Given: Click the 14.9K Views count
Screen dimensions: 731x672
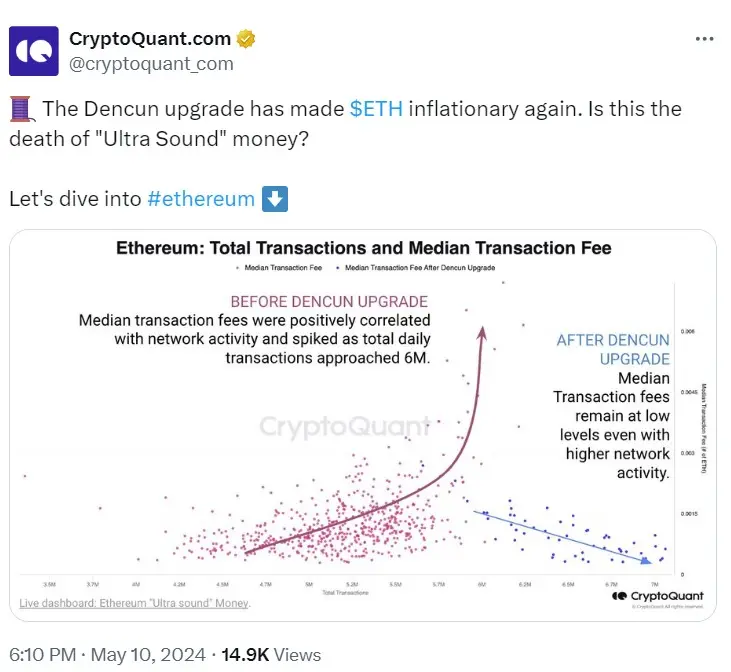Looking at the screenshot, I should click(271, 655).
